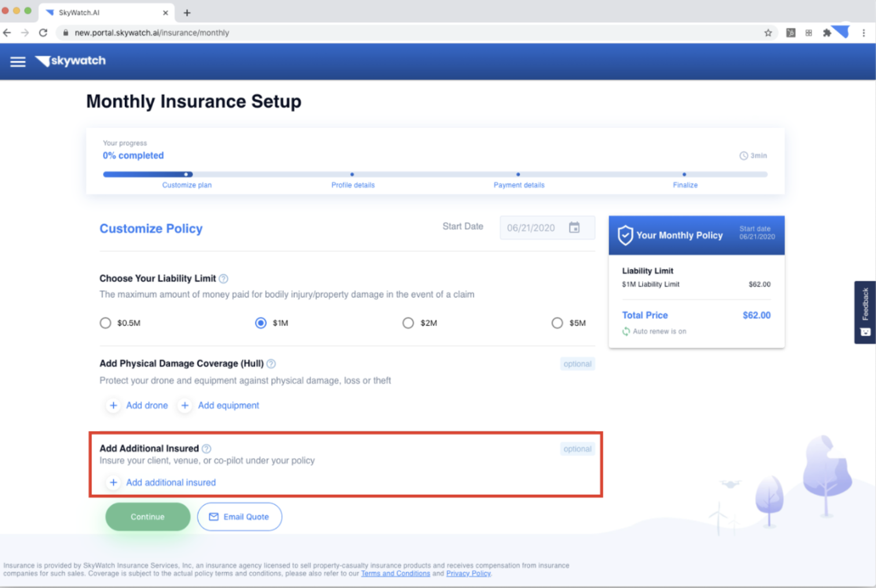This screenshot has height=588, width=876.
Task: Open the hamburger navigation menu
Action: (18, 61)
